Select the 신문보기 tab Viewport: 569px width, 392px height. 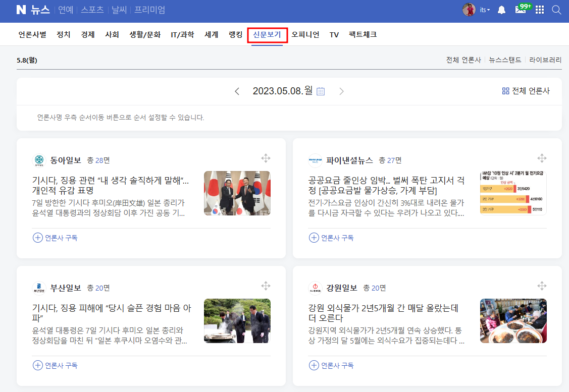(x=267, y=34)
